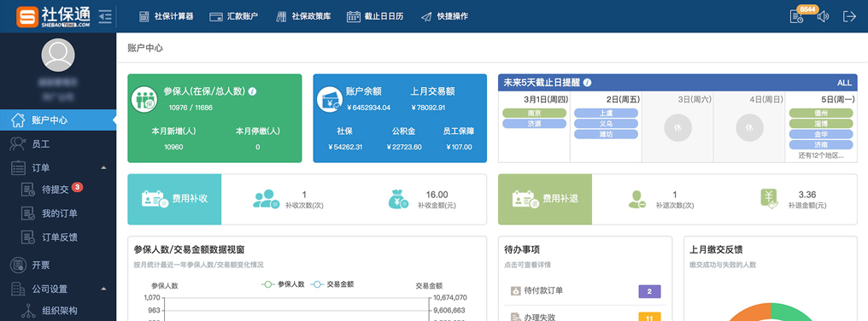Collapse the 订单 submenu arrow
The height and width of the screenshot is (321, 868).
[104, 167]
